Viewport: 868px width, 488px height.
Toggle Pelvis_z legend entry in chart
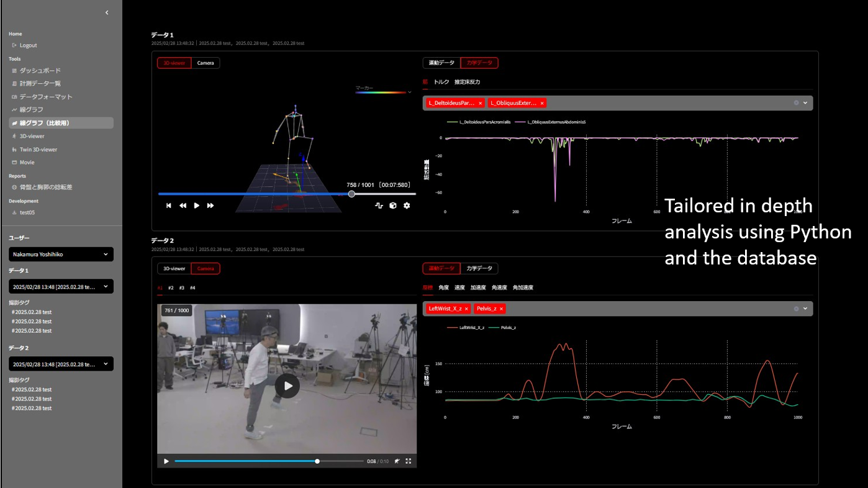(503, 327)
